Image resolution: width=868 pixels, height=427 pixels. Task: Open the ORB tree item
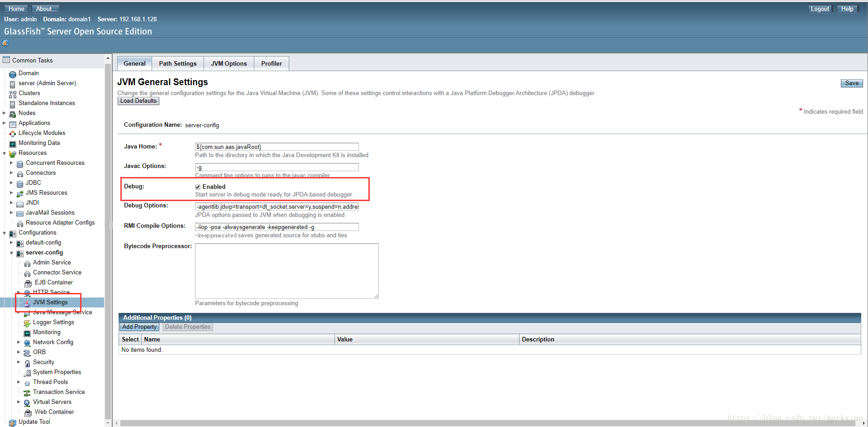[x=39, y=352]
